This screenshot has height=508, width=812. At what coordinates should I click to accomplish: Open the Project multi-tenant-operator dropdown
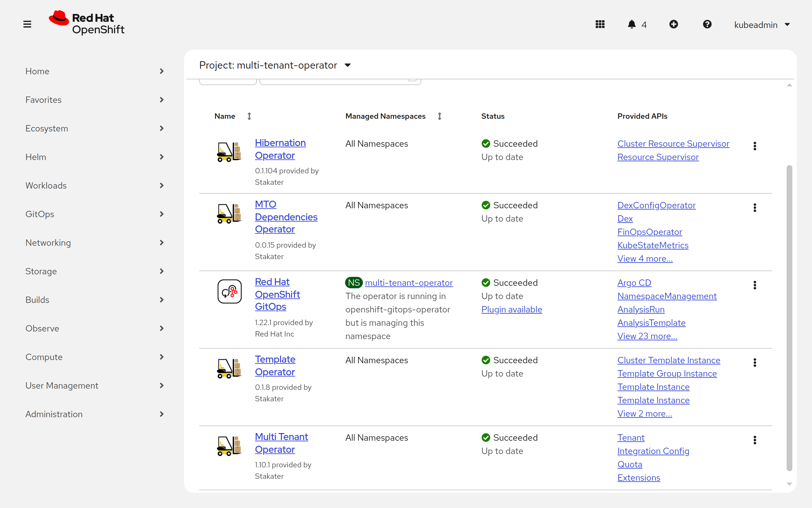pyautogui.click(x=275, y=65)
